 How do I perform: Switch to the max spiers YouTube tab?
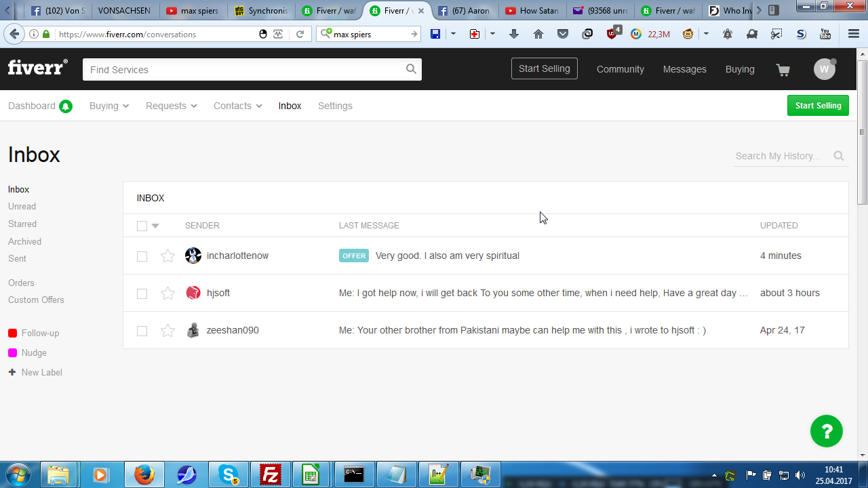(x=193, y=11)
